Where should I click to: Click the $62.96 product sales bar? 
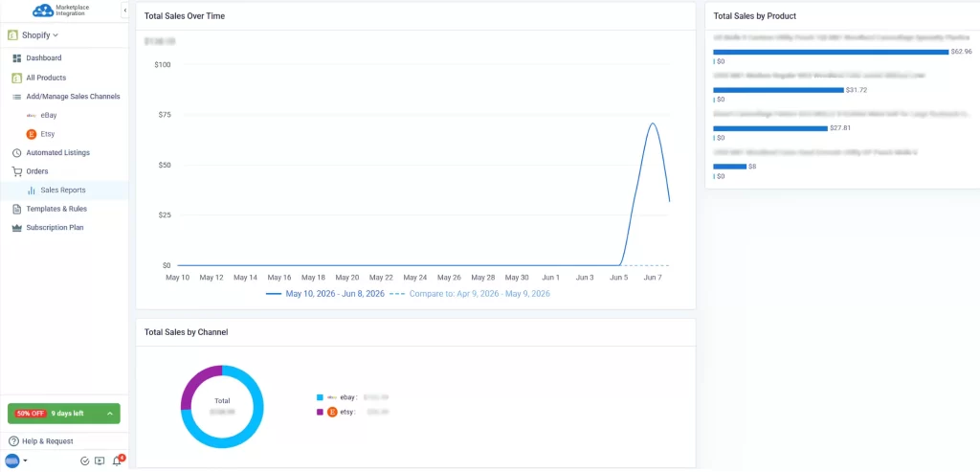[831, 52]
